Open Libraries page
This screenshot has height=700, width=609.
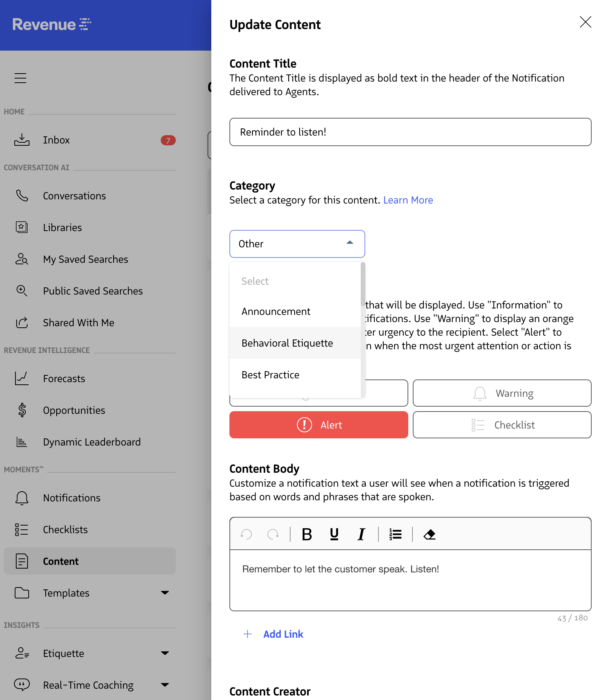click(90, 227)
